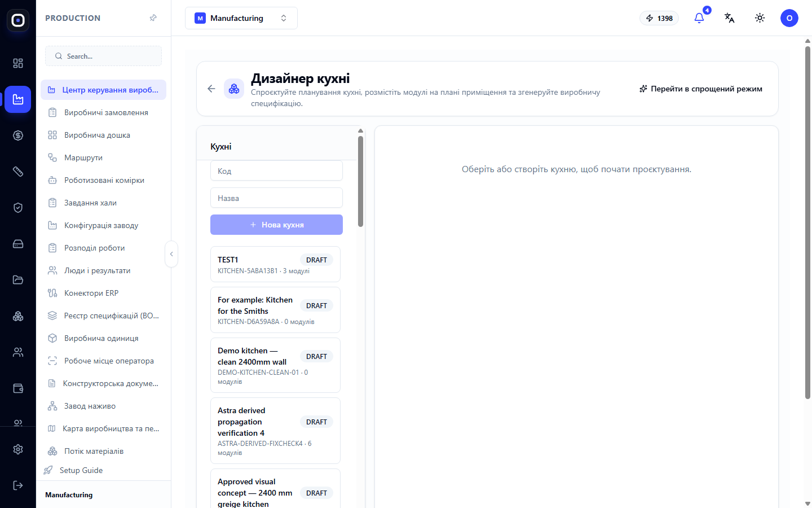
Task: Open the finance dollar icon in left rail
Action: tap(18, 135)
